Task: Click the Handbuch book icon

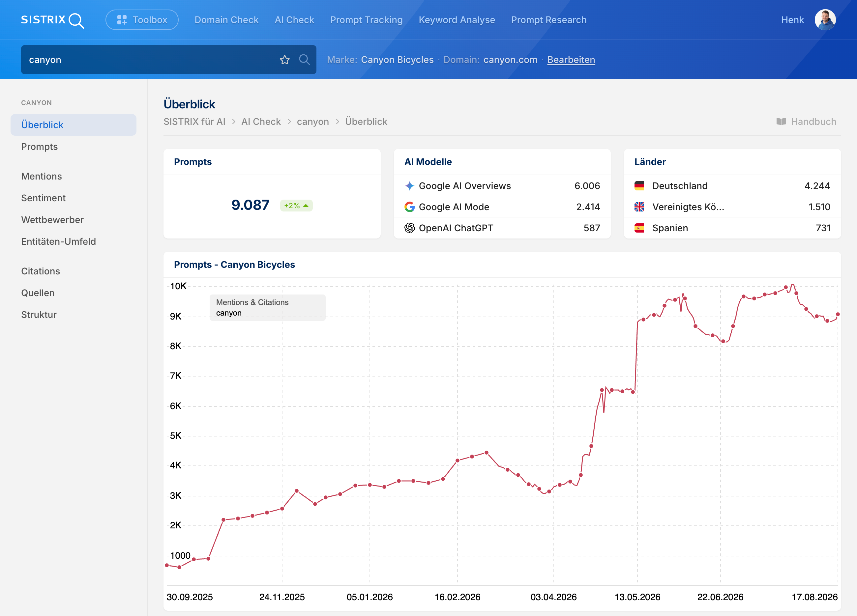Action: click(781, 122)
